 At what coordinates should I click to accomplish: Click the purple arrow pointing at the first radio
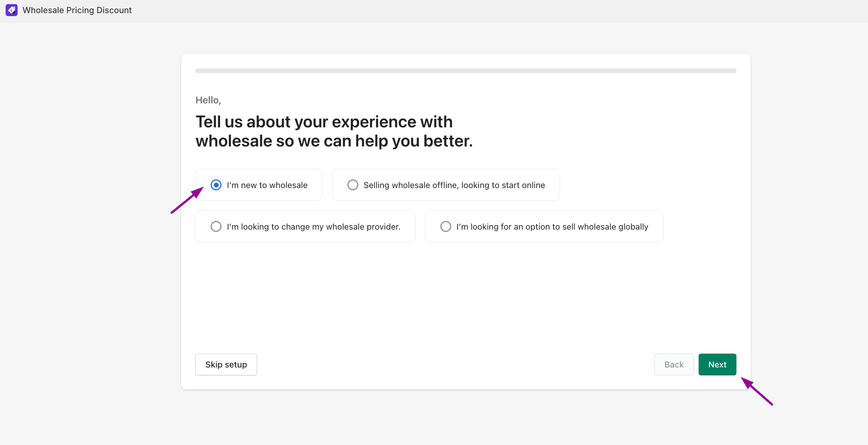[x=187, y=200]
